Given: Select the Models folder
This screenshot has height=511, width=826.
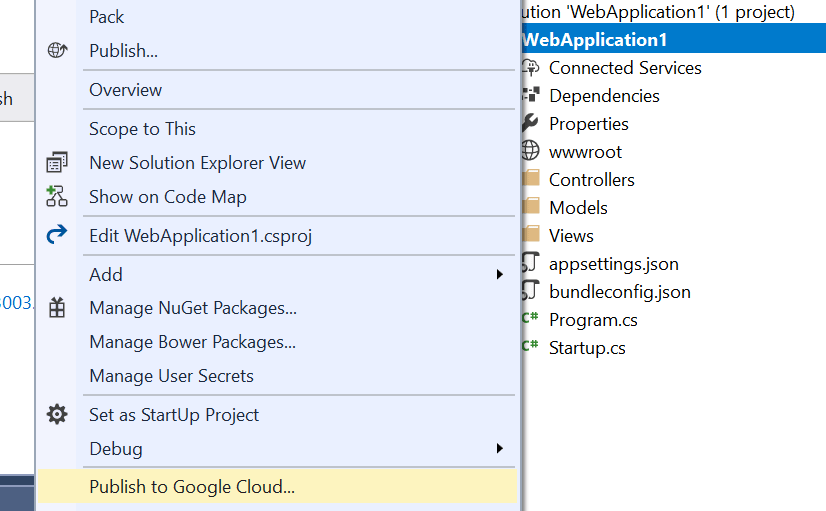Looking at the screenshot, I should pos(578,208).
